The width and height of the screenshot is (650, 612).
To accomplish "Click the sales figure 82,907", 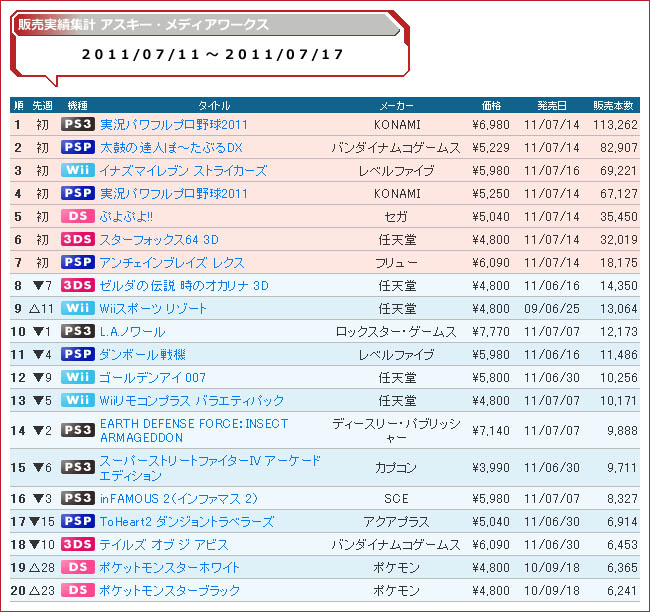I will tap(618, 148).
